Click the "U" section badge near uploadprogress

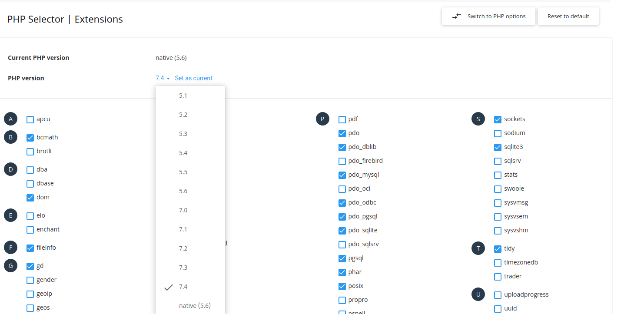(478, 294)
